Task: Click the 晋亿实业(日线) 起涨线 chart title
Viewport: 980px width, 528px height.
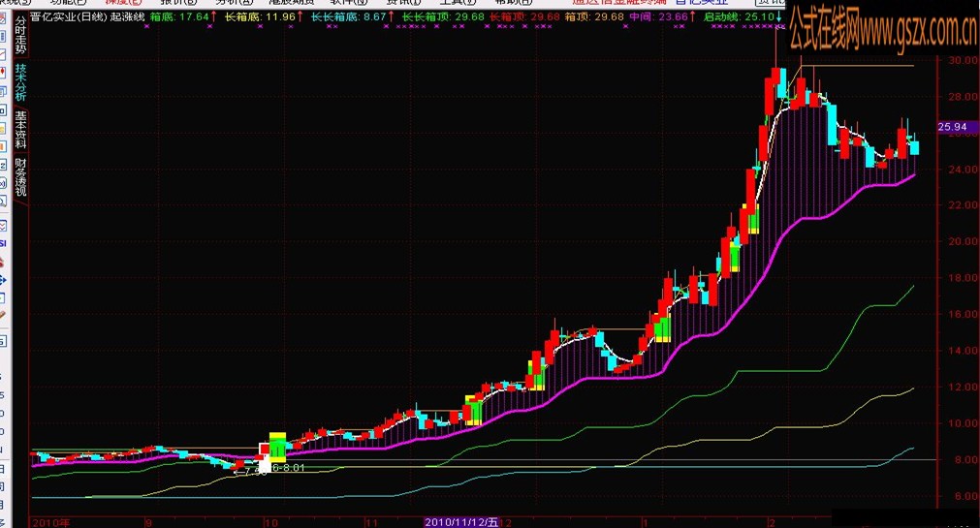Action: tap(87, 16)
